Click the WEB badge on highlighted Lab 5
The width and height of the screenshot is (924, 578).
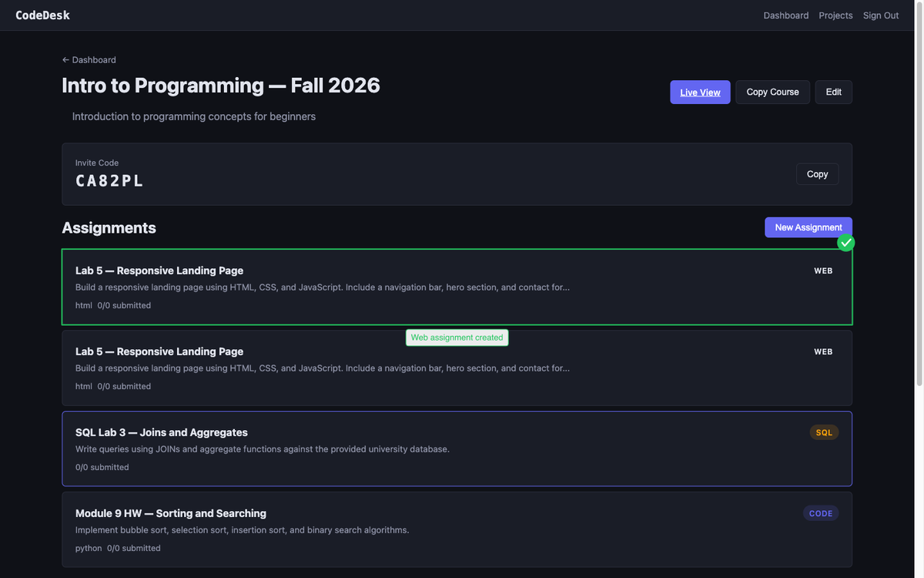[x=823, y=271]
